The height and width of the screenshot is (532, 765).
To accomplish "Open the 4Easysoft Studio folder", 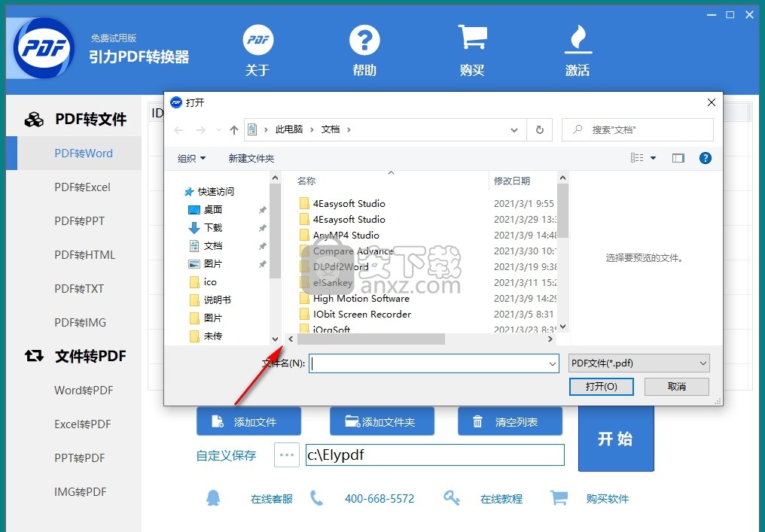I will pyautogui.click(x=349, y=204).
